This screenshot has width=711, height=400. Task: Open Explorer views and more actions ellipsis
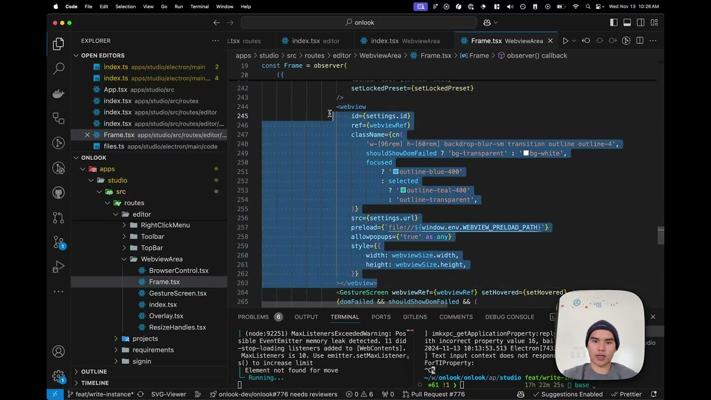coord(215,41)
